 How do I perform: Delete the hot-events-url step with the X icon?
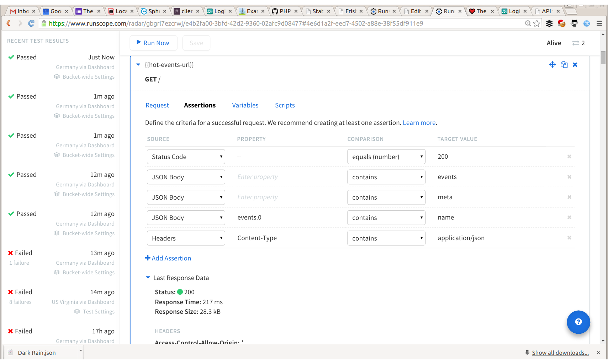pos(575,65)
